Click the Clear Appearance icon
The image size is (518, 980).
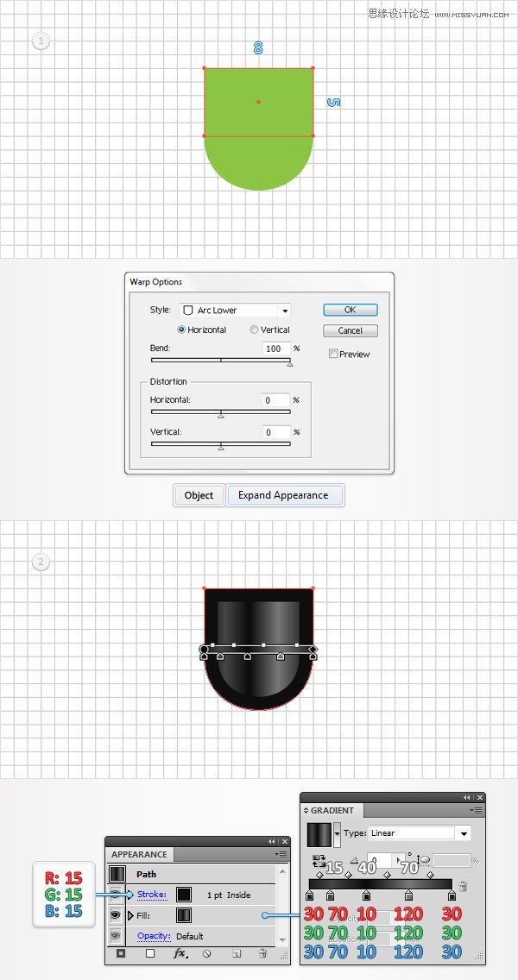(207, 954)
